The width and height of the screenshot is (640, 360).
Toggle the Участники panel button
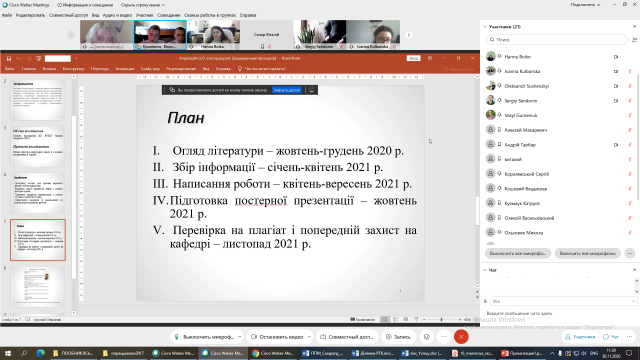580,337
